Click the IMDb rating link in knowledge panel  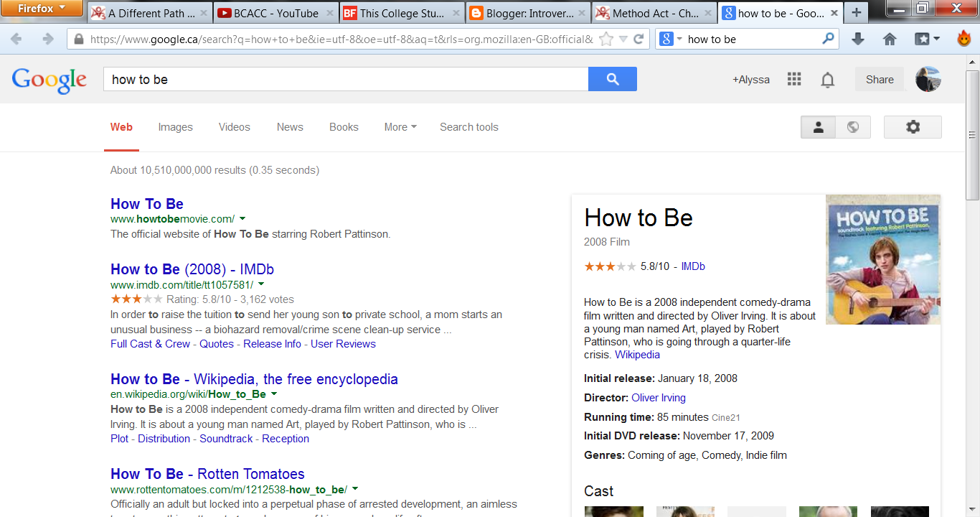pyautogui.click(x=693, y=266)
